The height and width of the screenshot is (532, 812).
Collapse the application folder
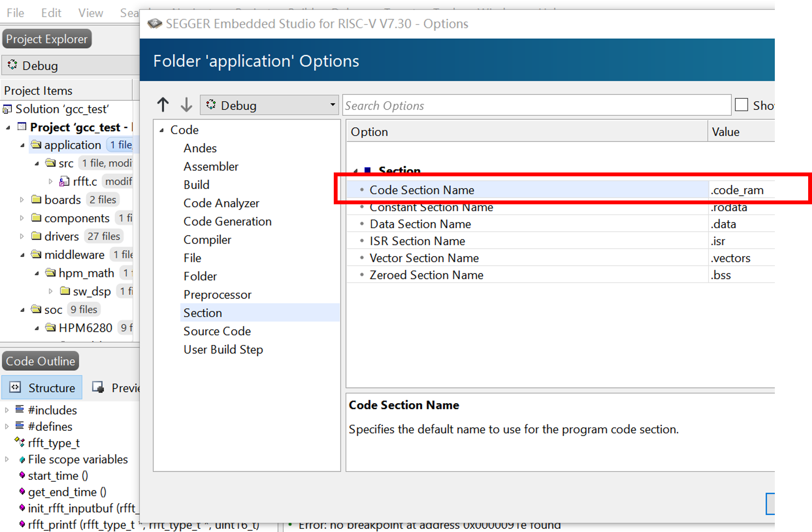tap(22, 146)
